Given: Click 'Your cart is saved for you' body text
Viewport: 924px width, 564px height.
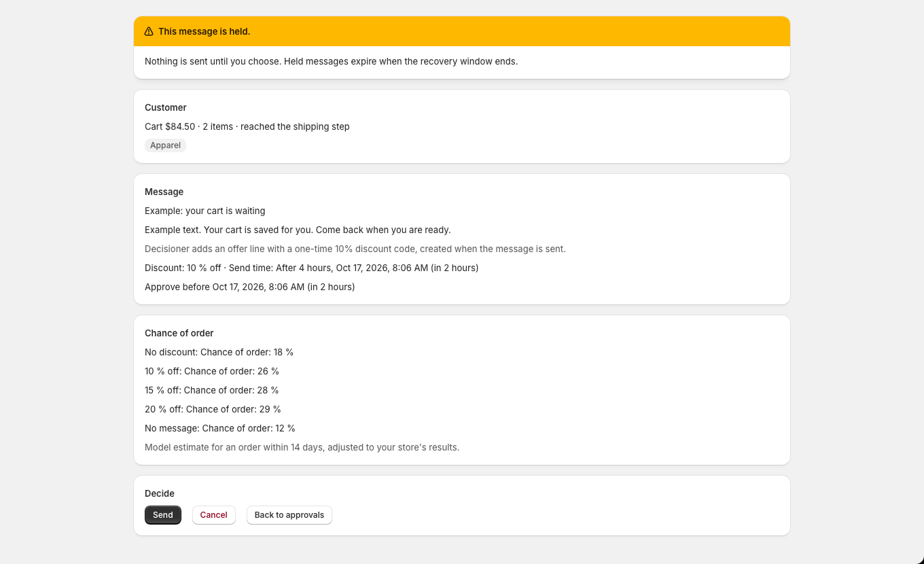Looking at the screenshot, I should [x=298, y=230].
